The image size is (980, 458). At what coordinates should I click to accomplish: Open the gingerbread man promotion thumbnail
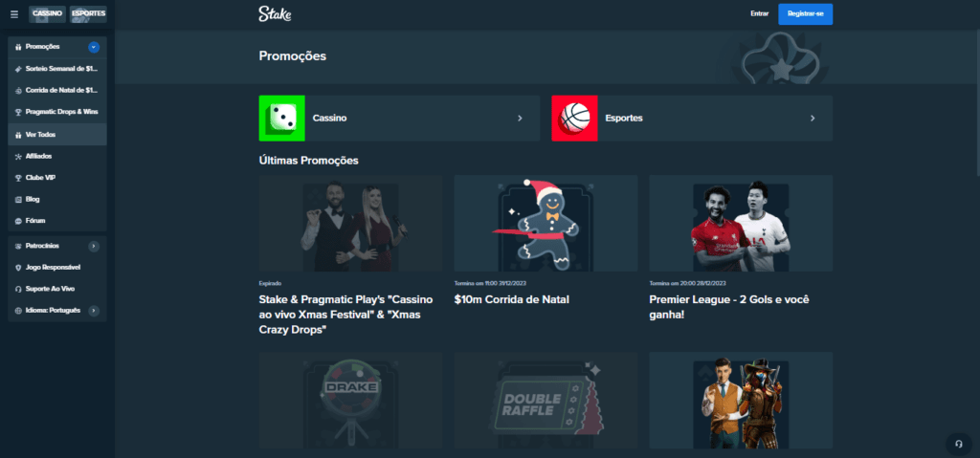(546, 223)
